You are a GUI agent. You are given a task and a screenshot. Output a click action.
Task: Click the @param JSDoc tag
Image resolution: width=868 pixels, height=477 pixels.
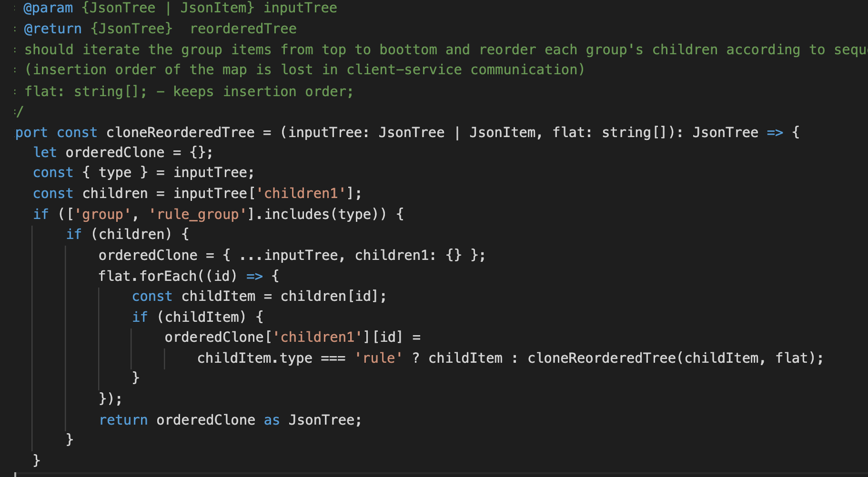pos(48,8)
